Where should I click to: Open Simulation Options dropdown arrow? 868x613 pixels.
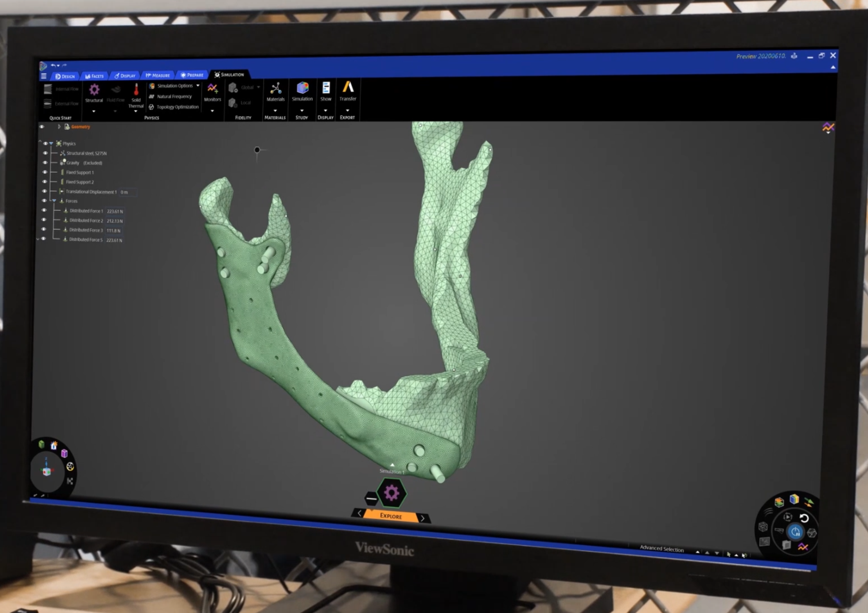tap(198, 86)
